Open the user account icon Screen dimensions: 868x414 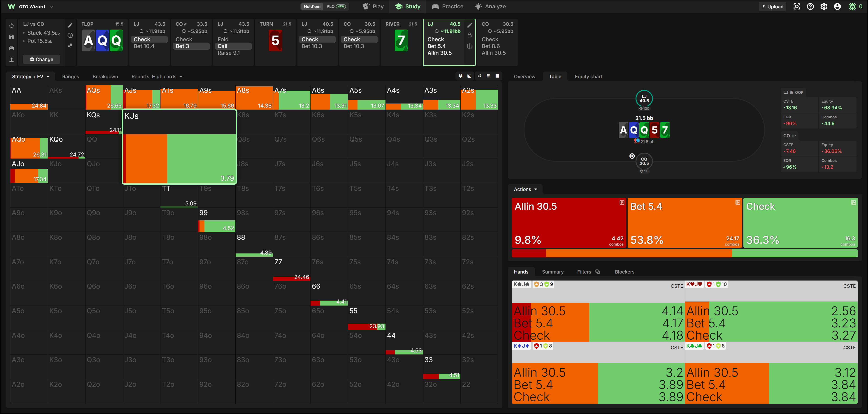click(837, 6)
